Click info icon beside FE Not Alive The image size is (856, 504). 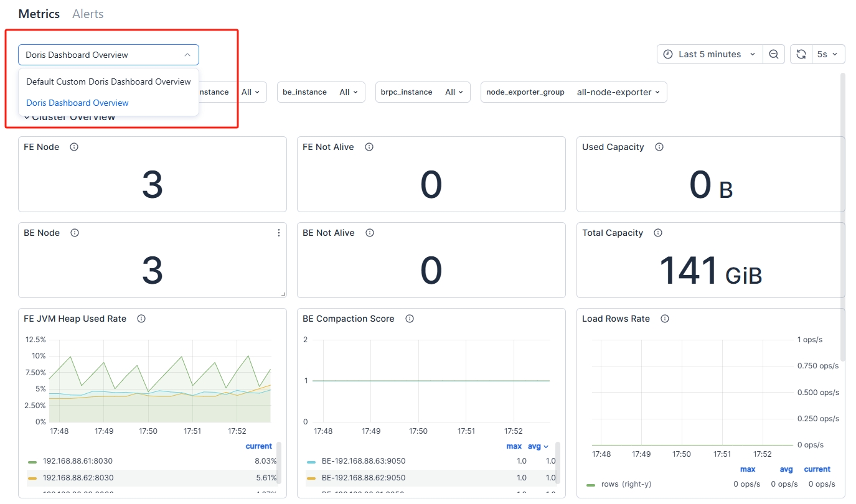[x=369, y=147]
